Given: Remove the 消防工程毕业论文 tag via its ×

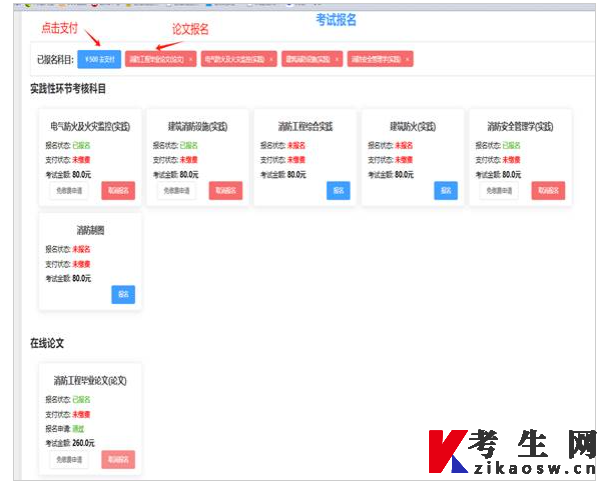Looking at the screenshot, I should (191, 59).
